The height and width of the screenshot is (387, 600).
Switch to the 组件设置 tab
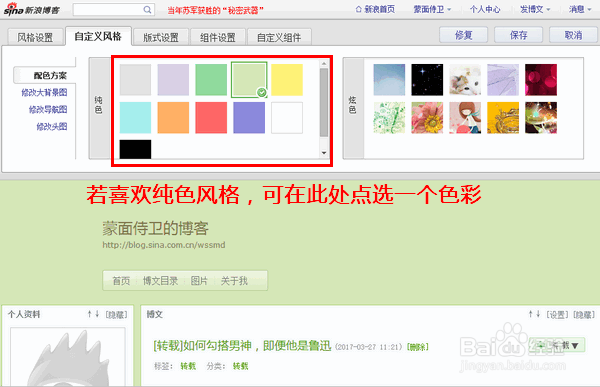218,37
